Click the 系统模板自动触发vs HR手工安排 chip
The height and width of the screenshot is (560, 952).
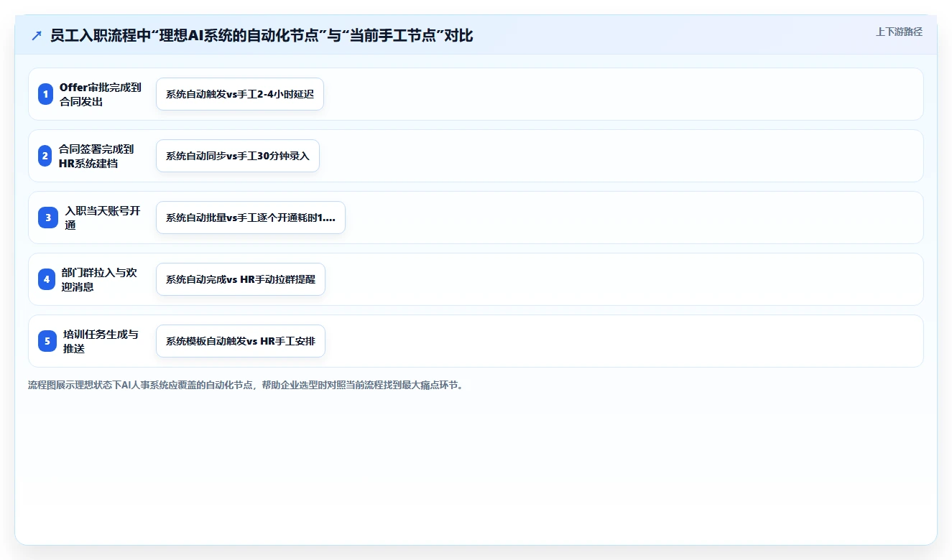[241, 341]
